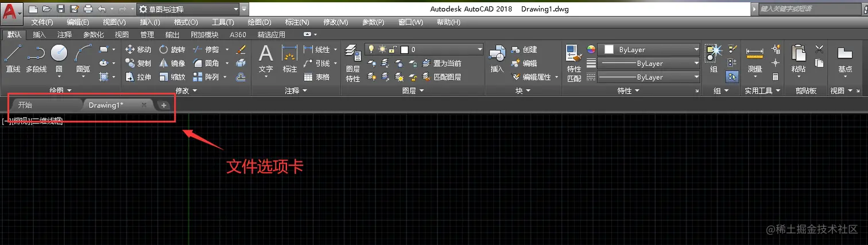868x245 pixels.
Task: Expand the Modify (修改) panel
Action: pos(186,91)
